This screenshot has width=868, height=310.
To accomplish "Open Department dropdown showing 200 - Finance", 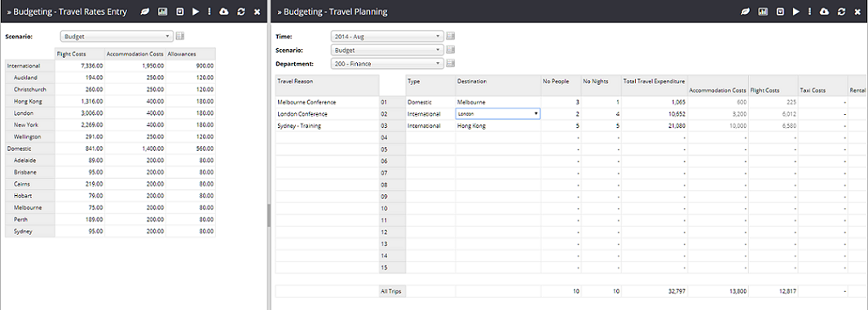I will (x=387, y=64).
